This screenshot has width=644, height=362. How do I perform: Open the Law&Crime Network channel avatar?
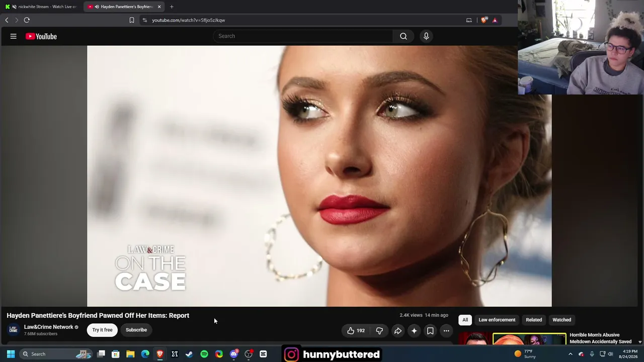pyautogui.click(x=14, y=330)
